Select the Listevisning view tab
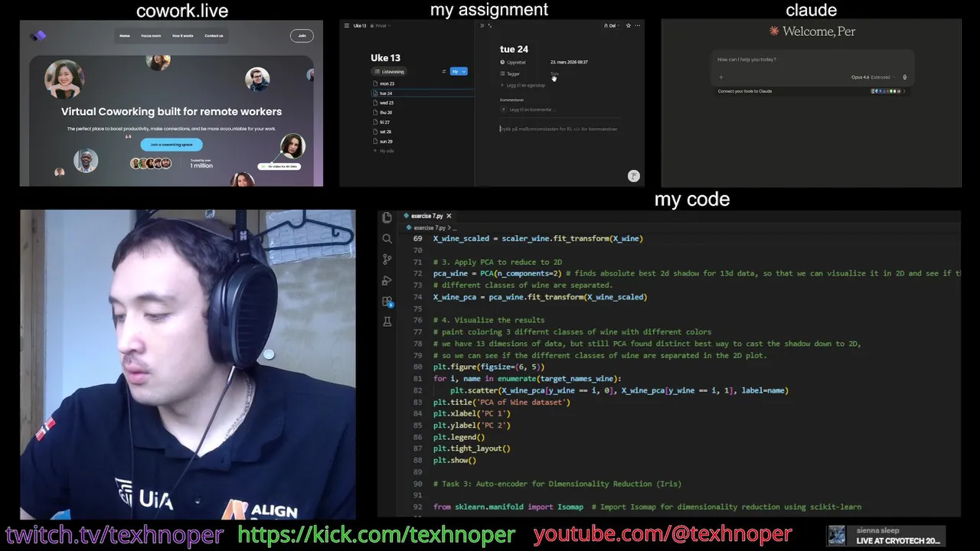980x551 pixels. click(x=390, y=71)
